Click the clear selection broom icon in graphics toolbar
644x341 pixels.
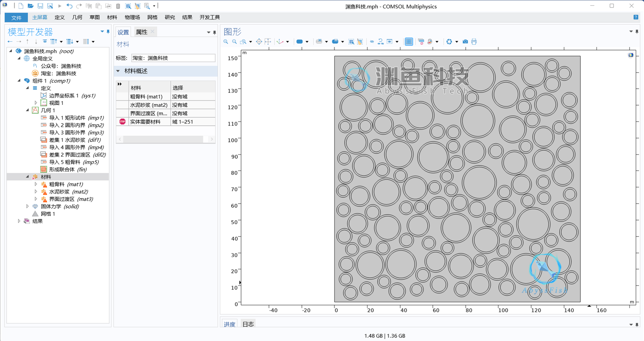coord(360,42)
